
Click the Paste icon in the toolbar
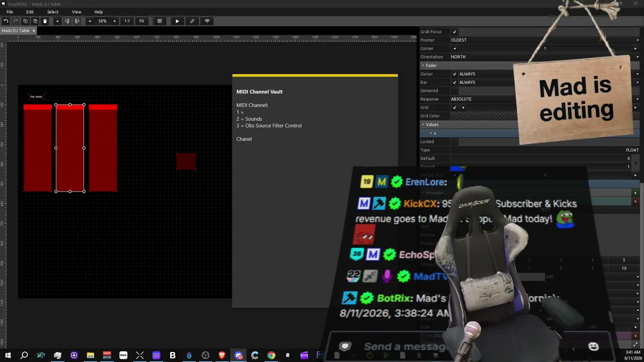[x=35, y=21]
